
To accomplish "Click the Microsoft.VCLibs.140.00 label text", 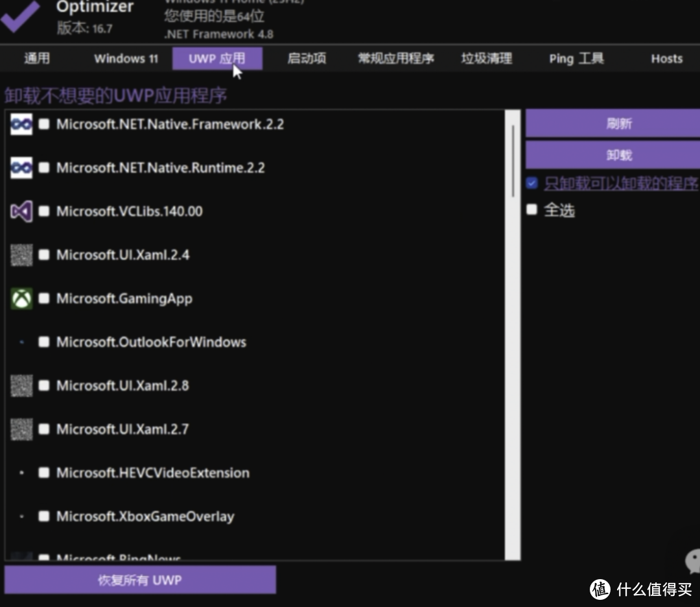I will (x=130, y=211).
